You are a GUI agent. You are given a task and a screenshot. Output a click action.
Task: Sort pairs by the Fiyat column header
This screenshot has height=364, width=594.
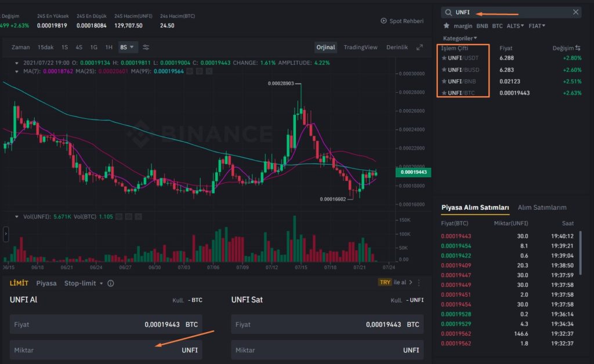pos(506,48)
